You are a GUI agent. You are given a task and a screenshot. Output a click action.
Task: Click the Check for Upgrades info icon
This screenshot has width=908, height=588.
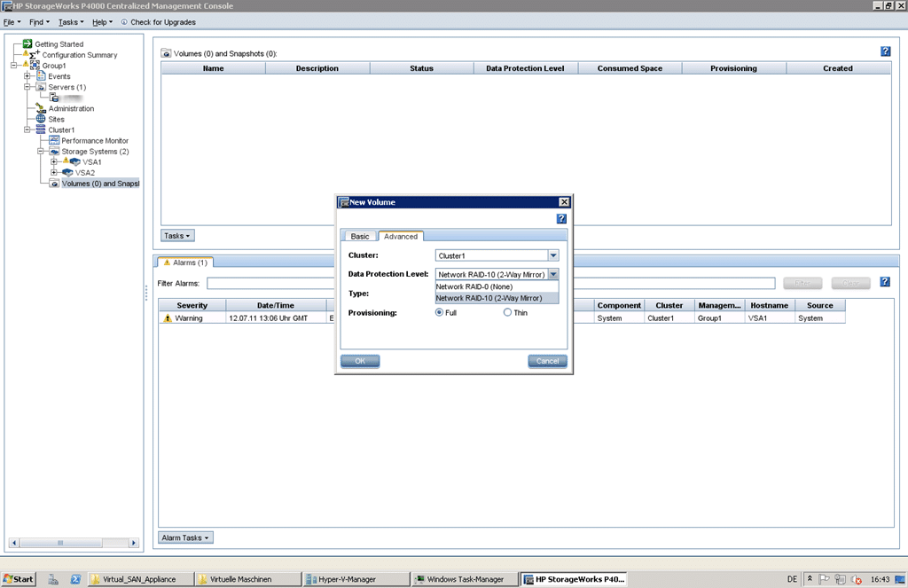click(x=124, y=22)
